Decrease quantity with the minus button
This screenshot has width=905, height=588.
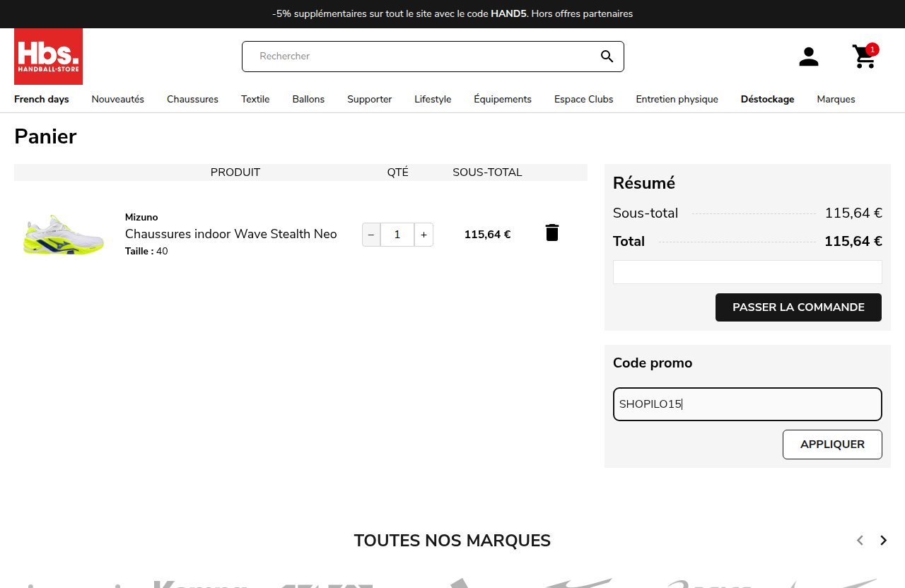371,235
